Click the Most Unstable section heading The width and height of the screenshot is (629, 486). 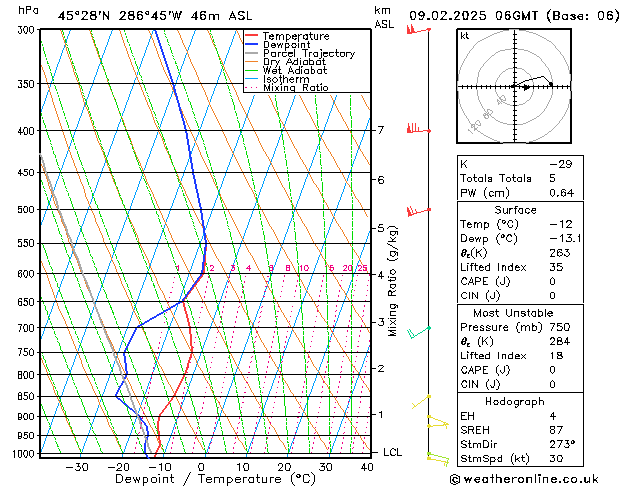[513, 313]
